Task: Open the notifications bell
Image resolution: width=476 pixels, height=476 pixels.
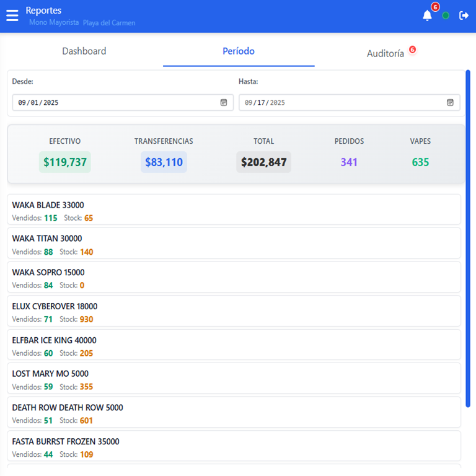Action: point(427,15)
